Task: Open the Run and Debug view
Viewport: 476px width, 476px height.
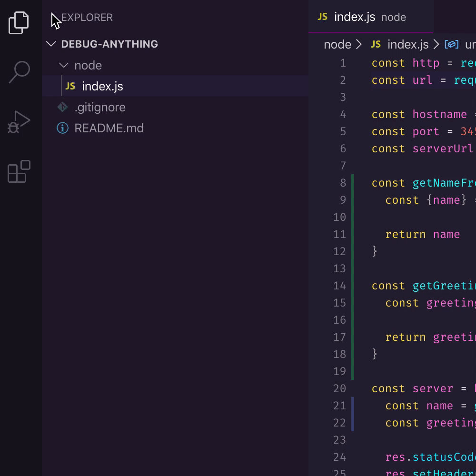Action: pos(18,120)
